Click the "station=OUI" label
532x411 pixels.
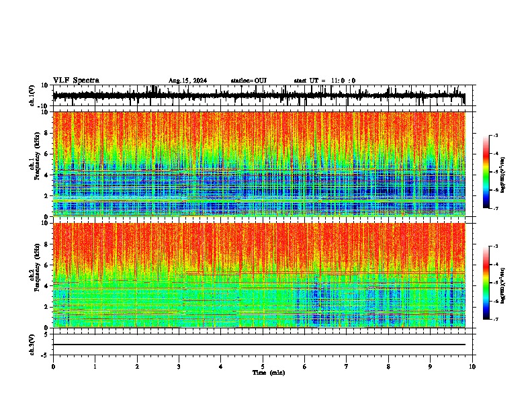pyautogui.click(x=249, y=81)
